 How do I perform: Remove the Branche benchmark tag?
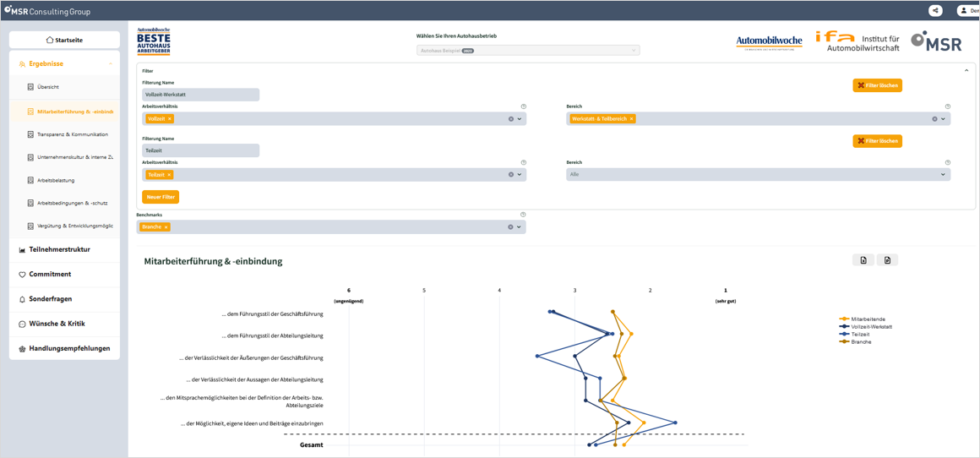point(166,227)
